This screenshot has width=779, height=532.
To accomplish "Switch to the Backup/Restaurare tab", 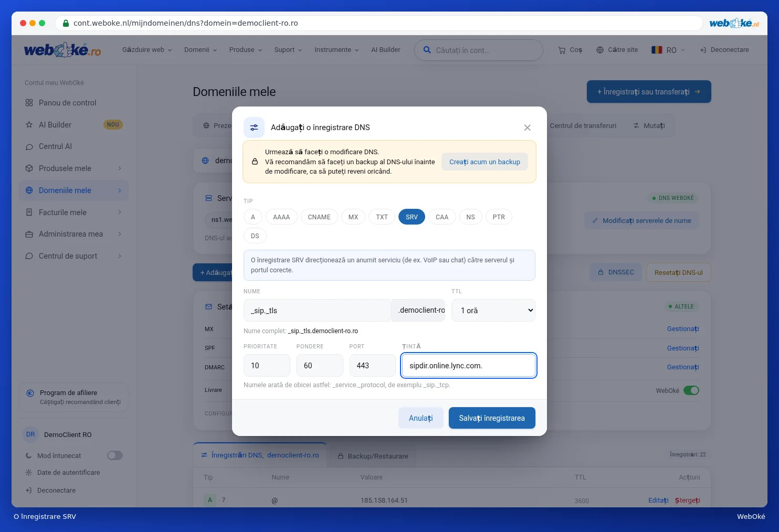I will (x=373, y=456).
